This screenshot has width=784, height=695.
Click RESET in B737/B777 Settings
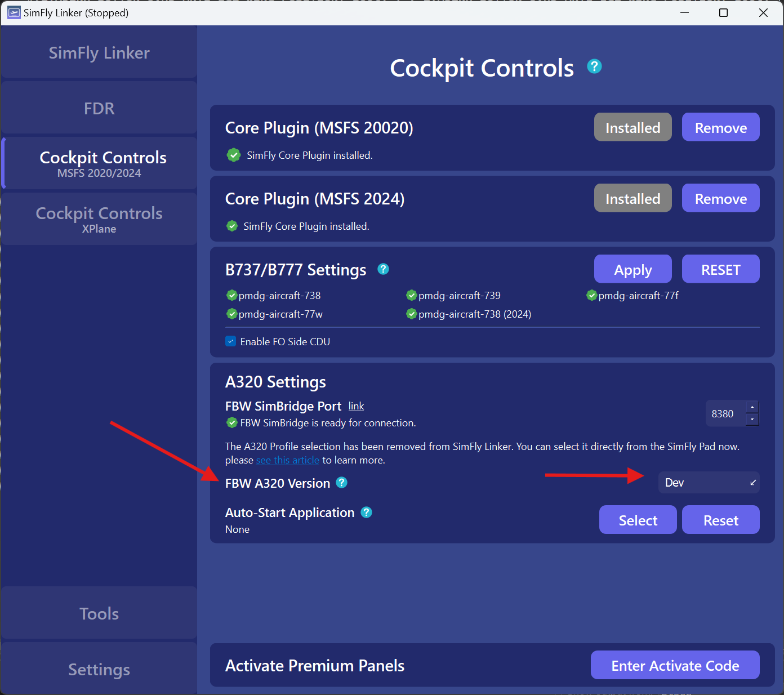pos(721,269)
